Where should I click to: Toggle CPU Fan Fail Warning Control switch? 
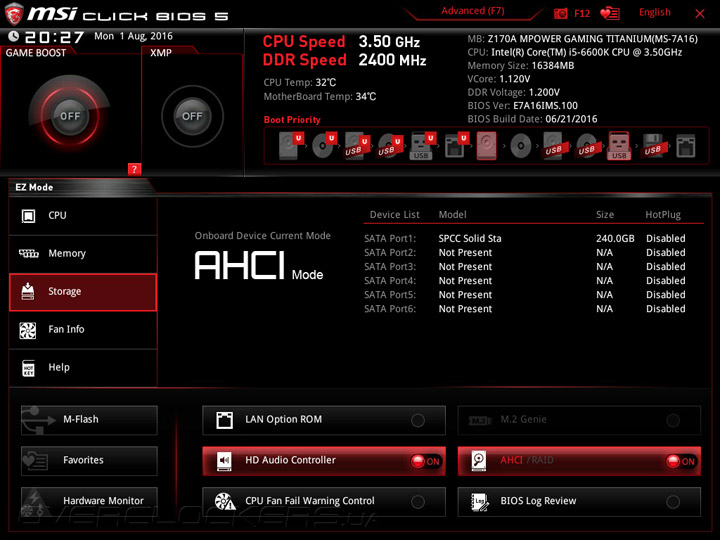pos(418,502)
